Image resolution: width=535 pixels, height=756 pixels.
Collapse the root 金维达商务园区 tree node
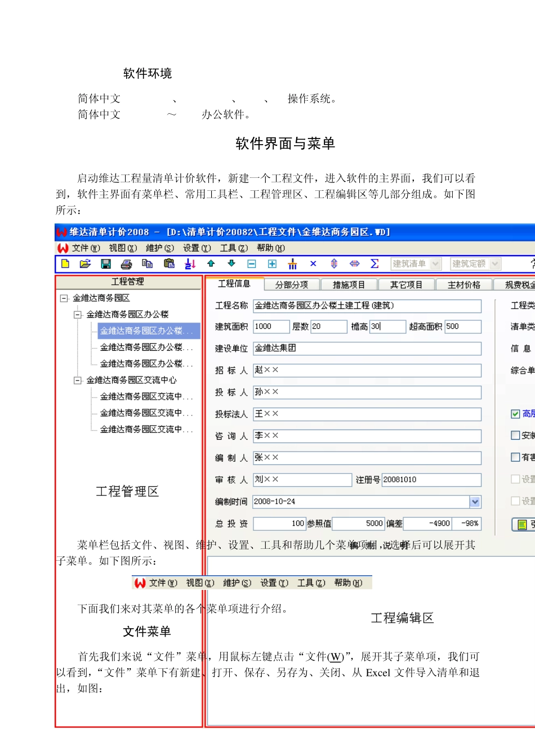click(x=64, y=298)
